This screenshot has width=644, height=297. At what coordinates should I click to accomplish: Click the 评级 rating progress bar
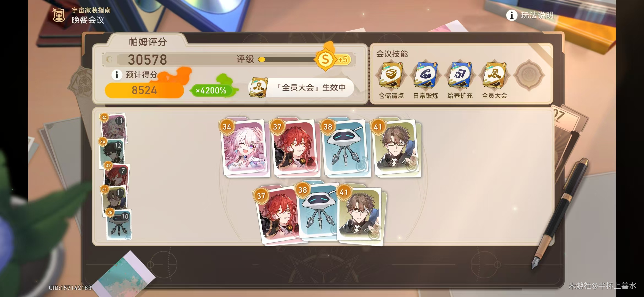tap(288, 59)
